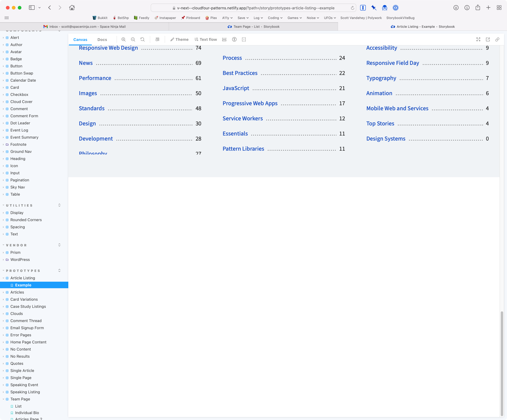507x420 pixels.
Task: Open canvas in new tab icon
Action: pos(488,40)
